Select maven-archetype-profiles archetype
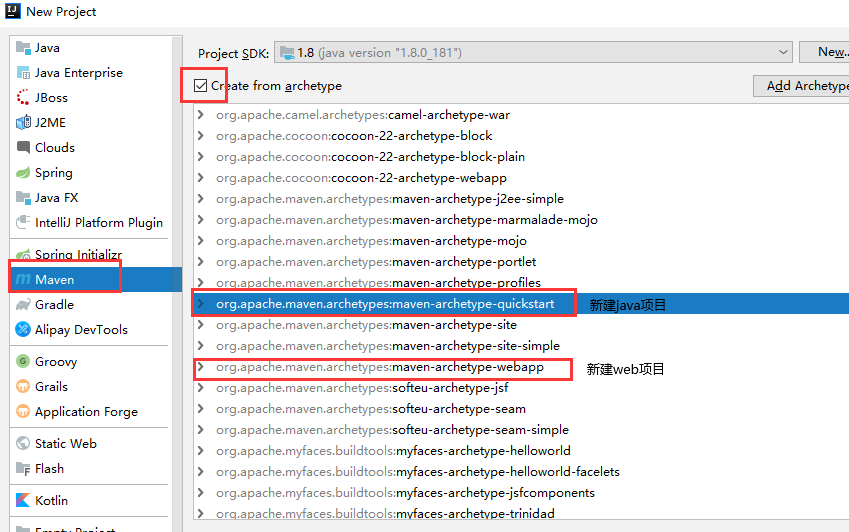This screenshot has height=532, width=849. click(x=378, y=283)
